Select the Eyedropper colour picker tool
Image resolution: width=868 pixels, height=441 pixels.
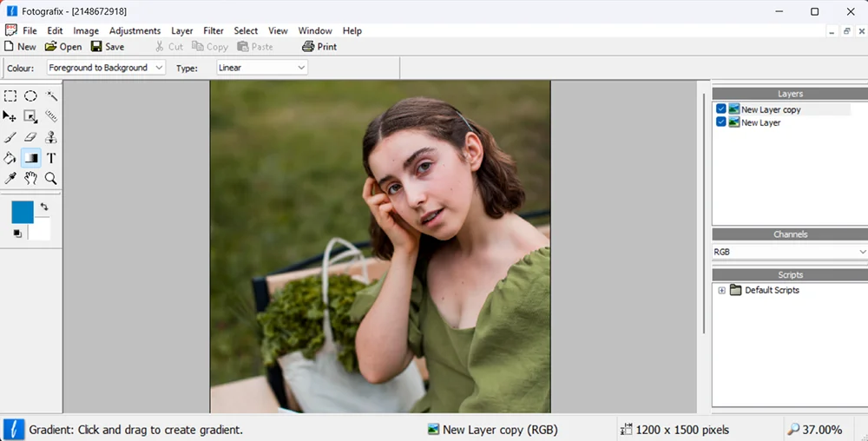click(10, 179)
